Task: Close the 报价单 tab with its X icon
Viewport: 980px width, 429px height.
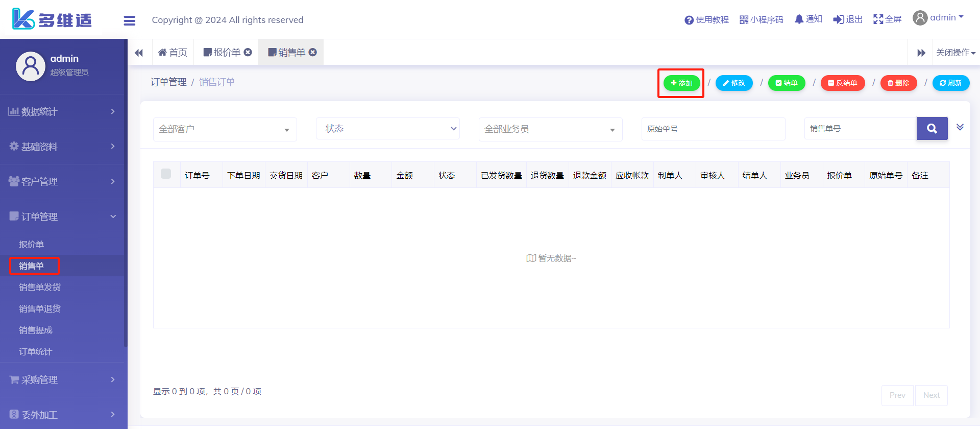Action: [x=248, y=52]
